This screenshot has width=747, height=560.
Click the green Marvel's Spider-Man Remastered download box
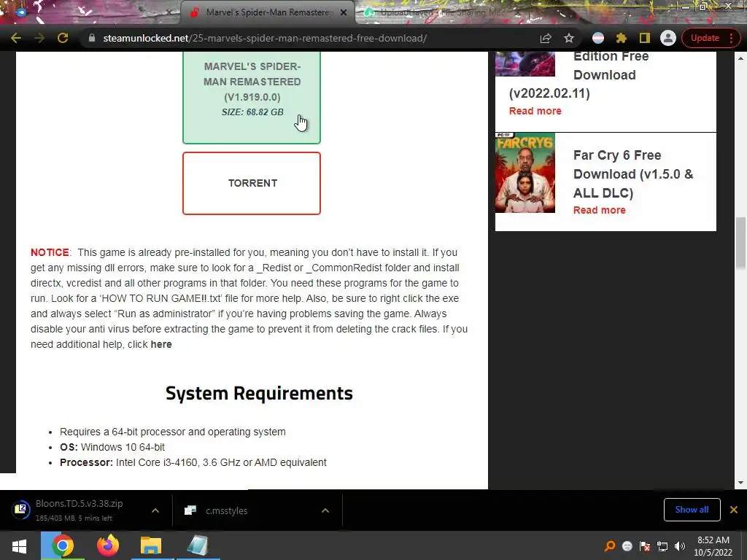click(x=252, y=97)
